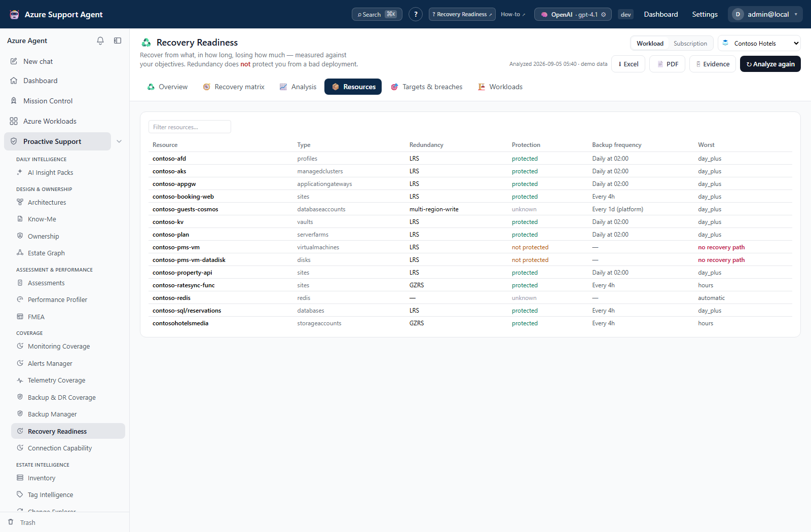
Task: Click the AI Insight Packs sparkle icon
Action: pyautogui.click(x=20, y=172)
